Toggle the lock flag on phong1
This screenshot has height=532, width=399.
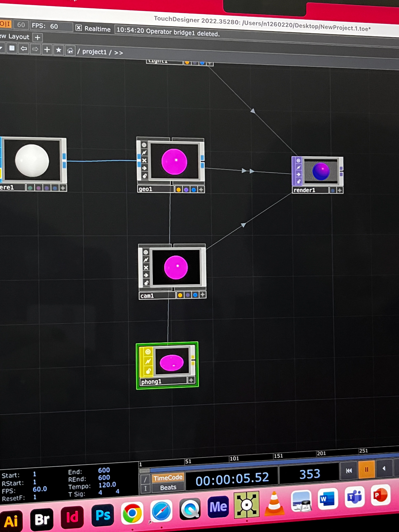tap(148, 372)
